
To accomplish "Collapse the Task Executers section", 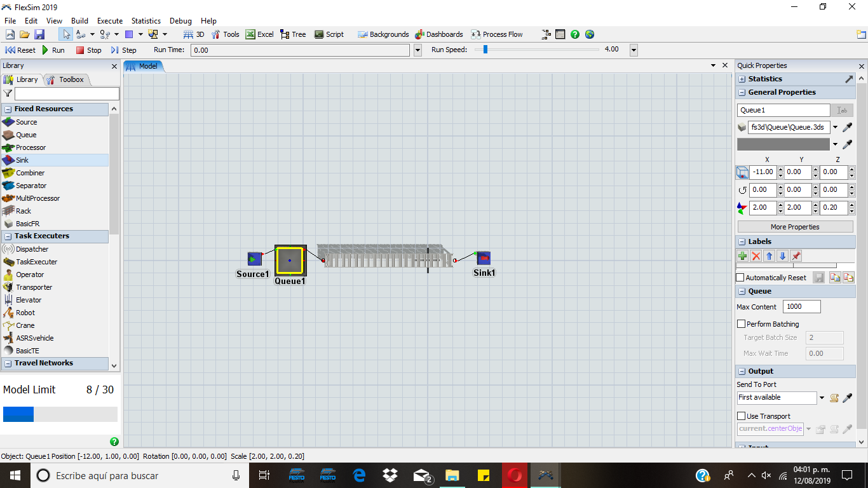I will (8, 236).
